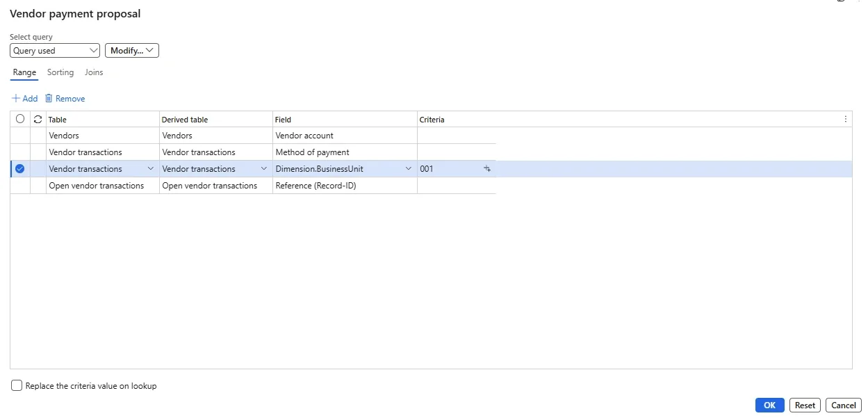Click the Table column header
The height and width of the screenshot is (418, 868).
(102, 120)
